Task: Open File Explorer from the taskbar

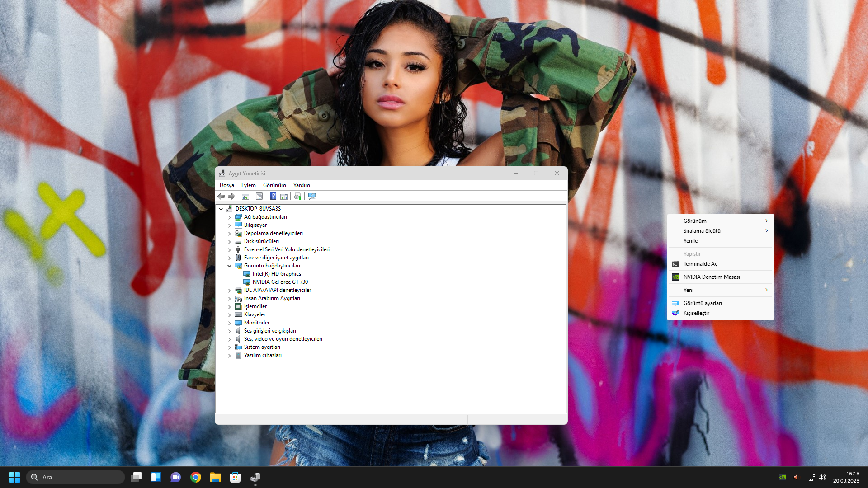Action: (x=215, y=477)
